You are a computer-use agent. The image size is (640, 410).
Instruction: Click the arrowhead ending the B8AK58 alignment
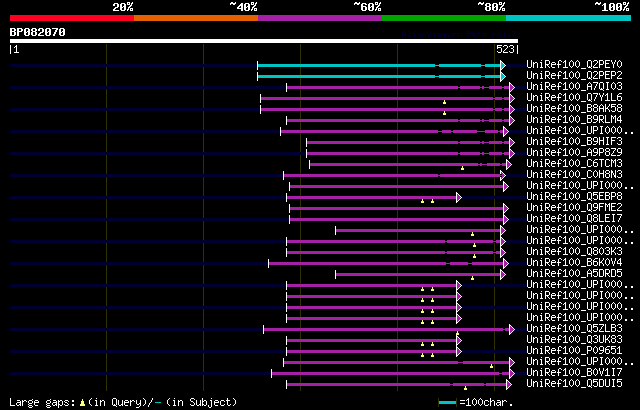tap(512, 109)
